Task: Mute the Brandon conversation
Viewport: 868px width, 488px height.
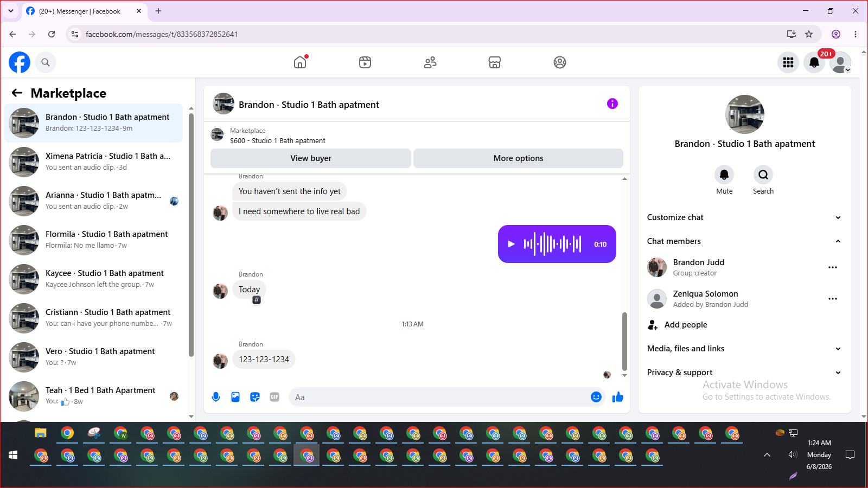Action: 724,175
